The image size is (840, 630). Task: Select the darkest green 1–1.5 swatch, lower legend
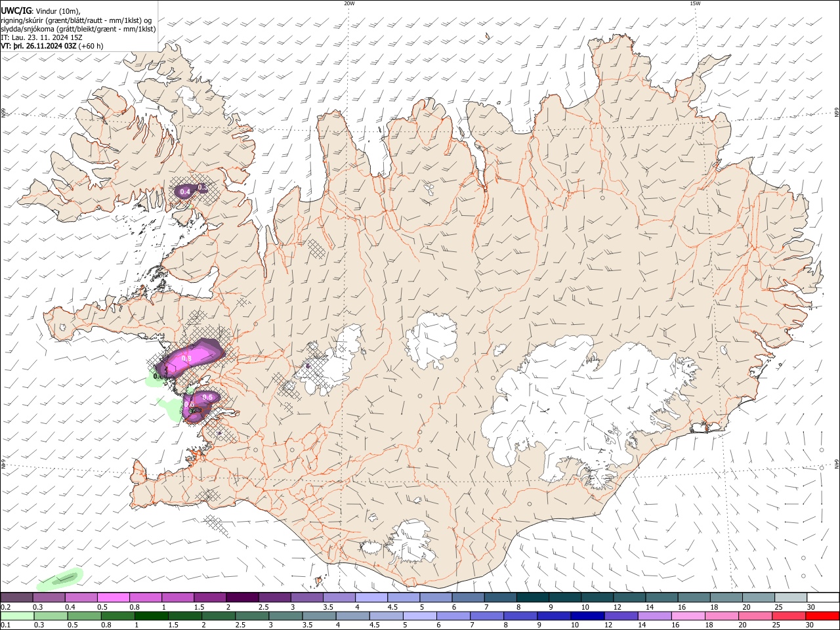coord(152,616)
